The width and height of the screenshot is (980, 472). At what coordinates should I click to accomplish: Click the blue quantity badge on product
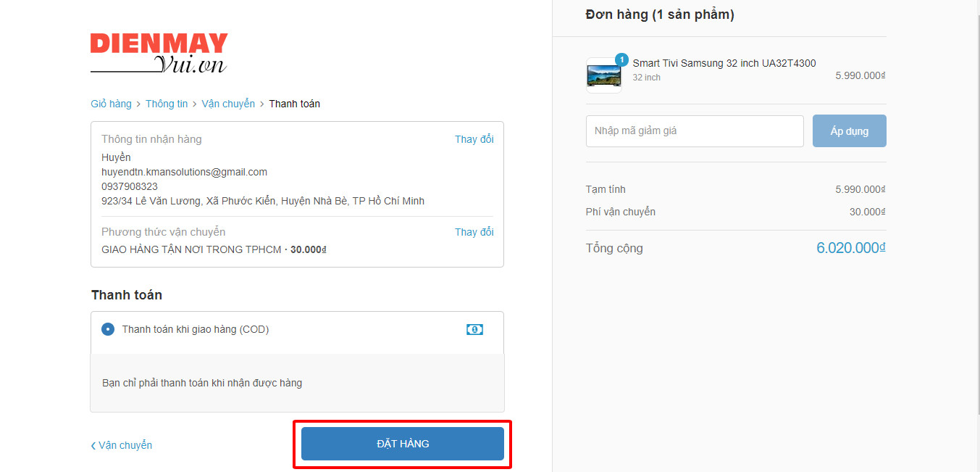(621, 59)
